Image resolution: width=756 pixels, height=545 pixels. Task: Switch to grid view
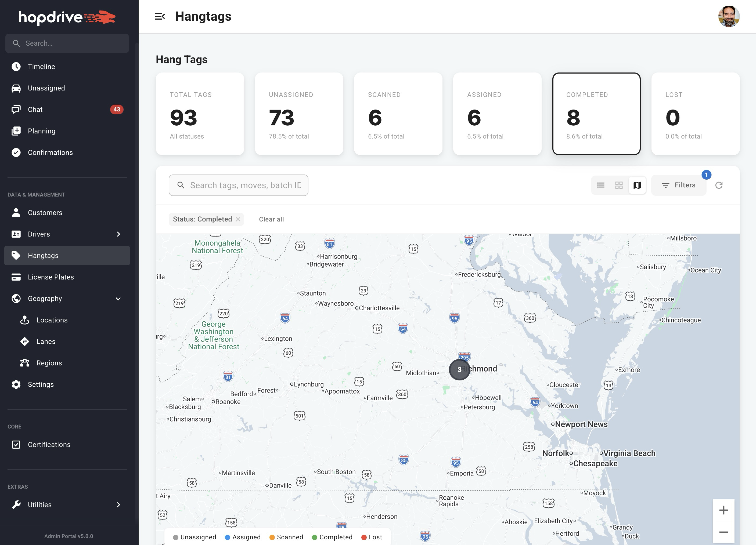pos(619,185)
